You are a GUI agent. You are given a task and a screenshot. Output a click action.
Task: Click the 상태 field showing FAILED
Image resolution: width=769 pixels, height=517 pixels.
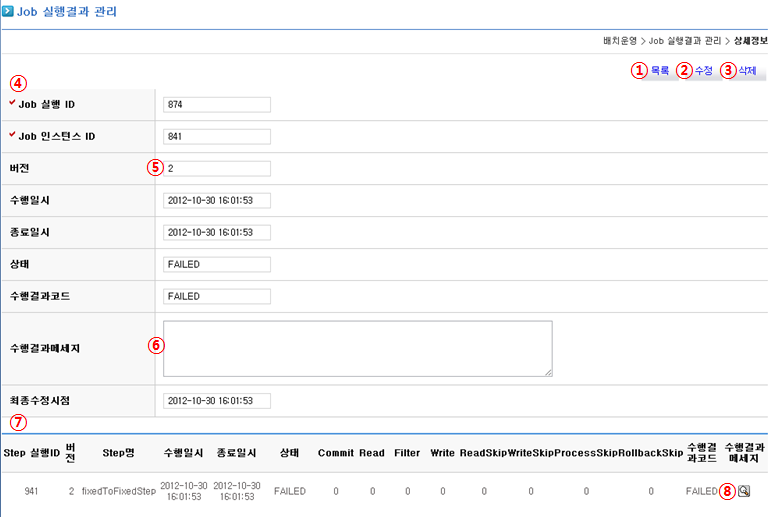(x=217, y=265)
